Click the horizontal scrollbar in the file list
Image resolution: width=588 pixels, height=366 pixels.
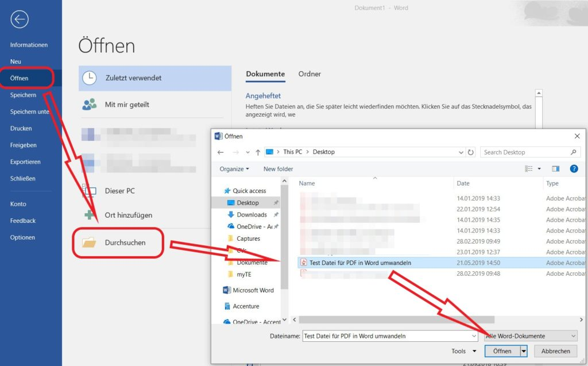coord(396,320)
